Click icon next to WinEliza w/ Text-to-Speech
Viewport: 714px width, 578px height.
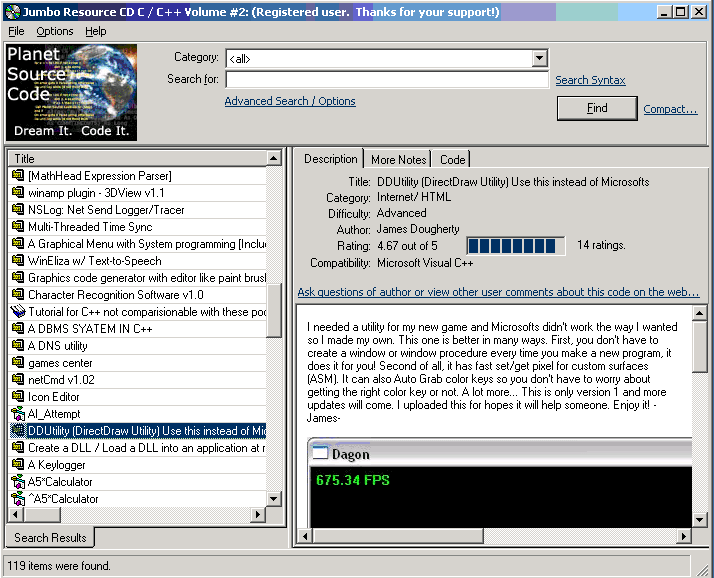(x=18, y=260)
